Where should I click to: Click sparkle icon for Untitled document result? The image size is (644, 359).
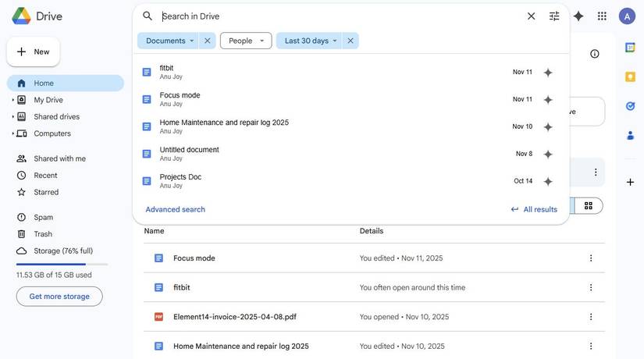tap(548, 155)
